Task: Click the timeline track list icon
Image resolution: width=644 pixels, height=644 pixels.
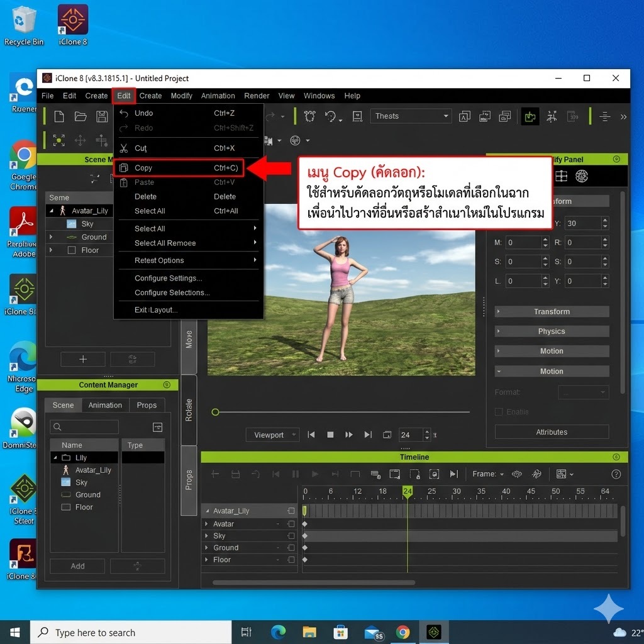Action: point(375,474)
